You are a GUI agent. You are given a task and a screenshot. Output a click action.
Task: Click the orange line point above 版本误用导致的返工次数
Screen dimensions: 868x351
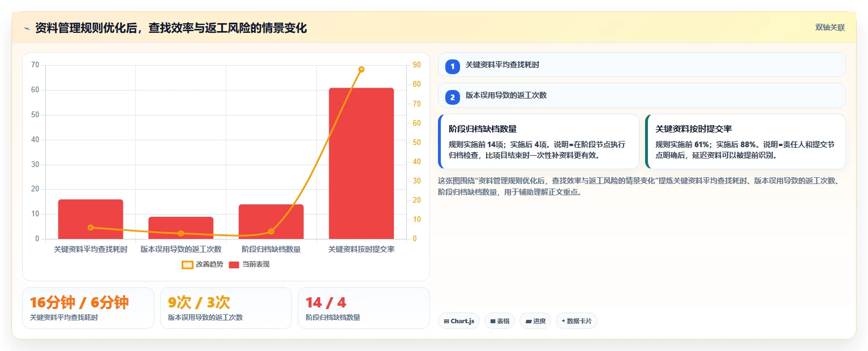[x=181, y=233]
